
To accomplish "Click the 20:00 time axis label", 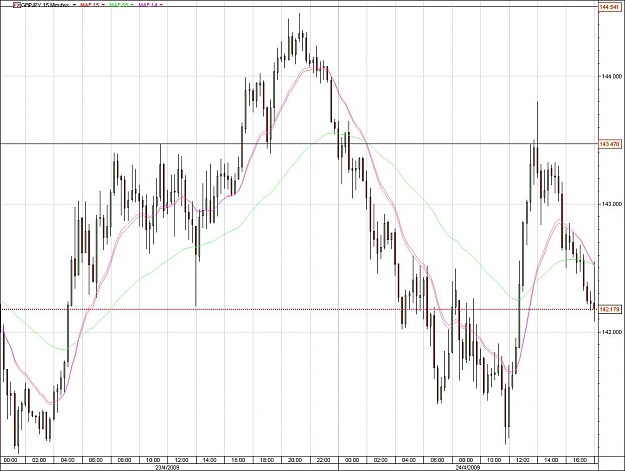I will (295, 460).
